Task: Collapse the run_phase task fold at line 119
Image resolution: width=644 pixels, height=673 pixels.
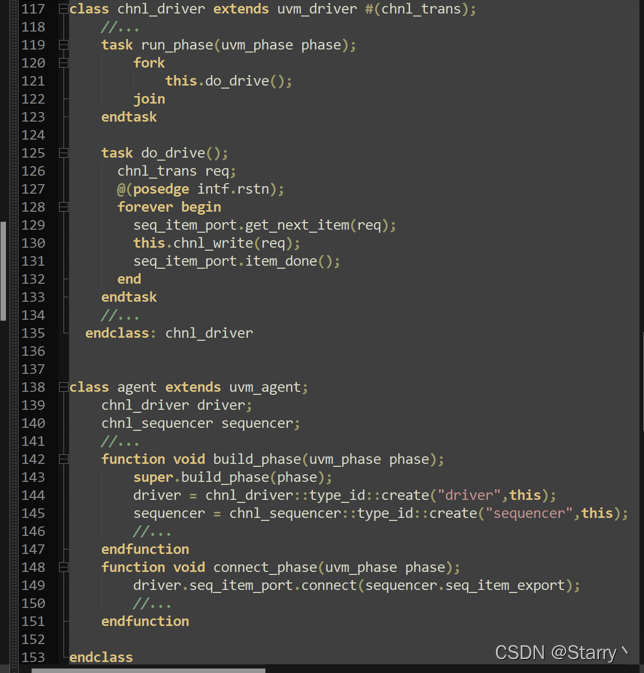Action: pyautogui.click(x=64, y=45)
